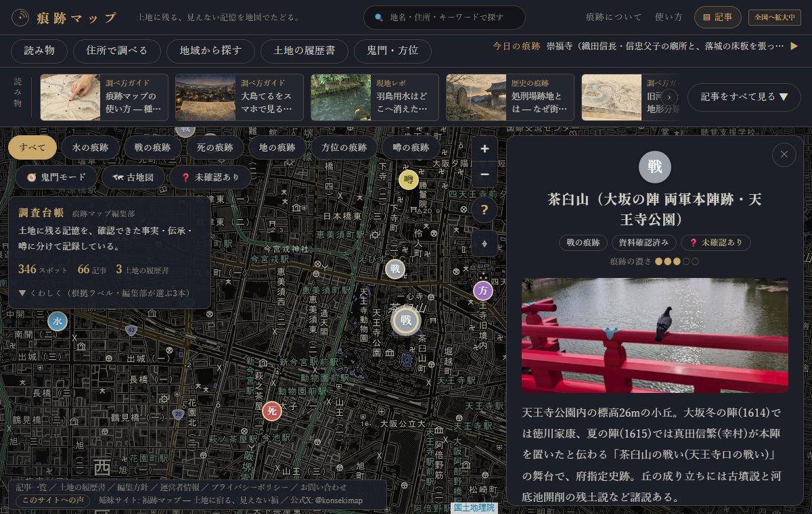Click the map compass north reset button
Viewport: 812px width, 514px height.
pyautogui.click(x=484, y=243)
